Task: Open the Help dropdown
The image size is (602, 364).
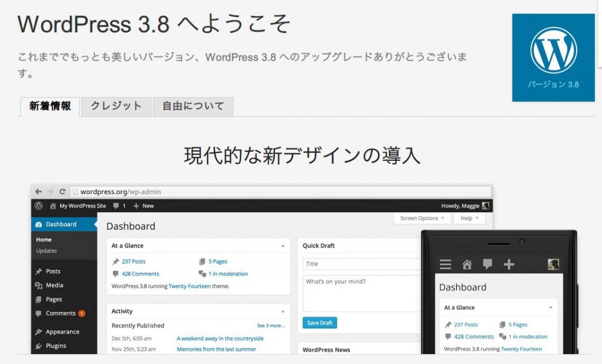Action: [x=469, y=218]
